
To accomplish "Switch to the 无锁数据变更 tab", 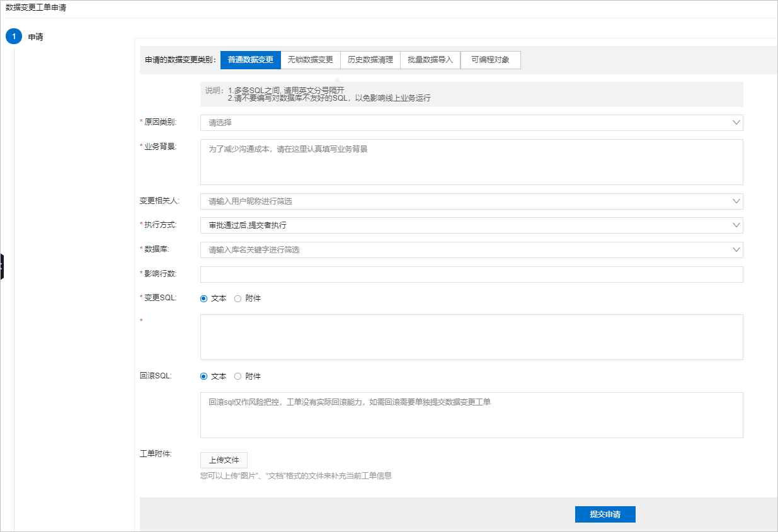I will pyautogui.click(x=311, y=60).
